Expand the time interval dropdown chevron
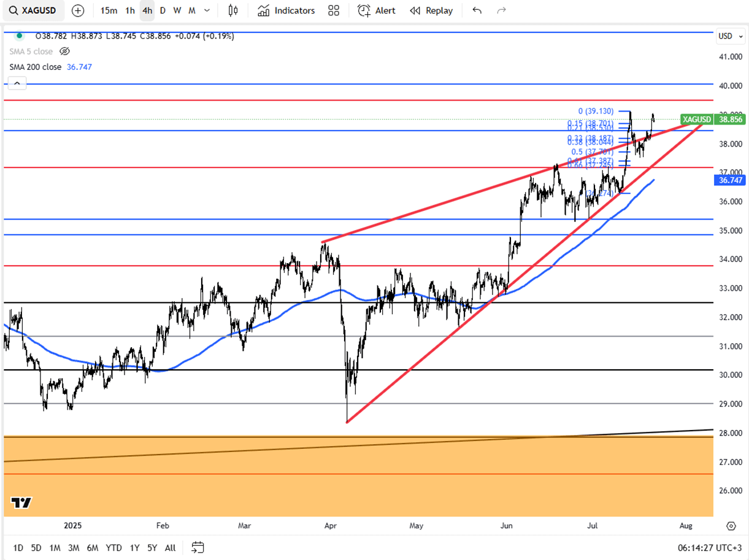Screen dimensions: 749x560 coord(207,10)
